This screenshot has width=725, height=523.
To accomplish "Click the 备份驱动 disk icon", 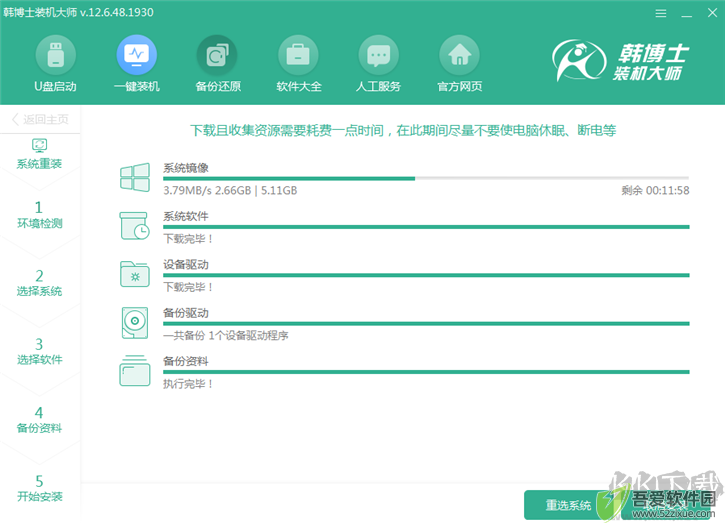I will click(x=135, y=322).
